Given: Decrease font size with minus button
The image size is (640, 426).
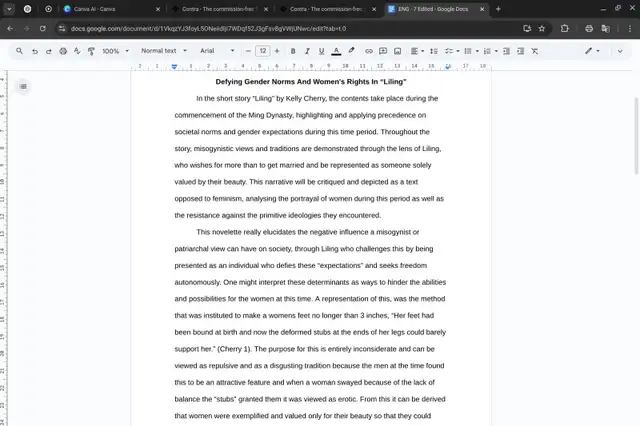Looking at the screenshot, I should point(248,51).
